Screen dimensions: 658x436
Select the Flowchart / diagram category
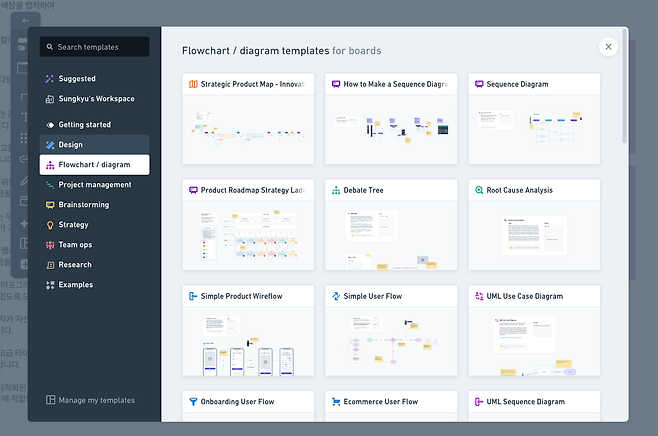94,165
